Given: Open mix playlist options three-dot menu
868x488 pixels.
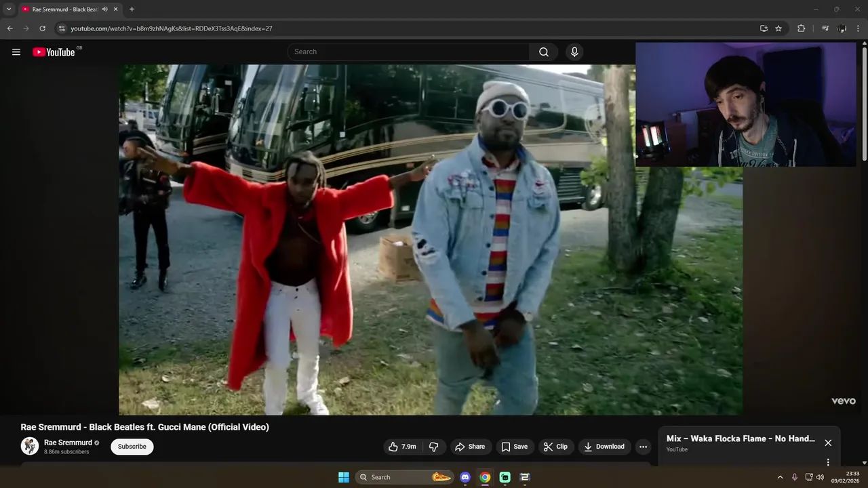Looking at the screenshot, I should pyautogui.click(x=828, y=462).
